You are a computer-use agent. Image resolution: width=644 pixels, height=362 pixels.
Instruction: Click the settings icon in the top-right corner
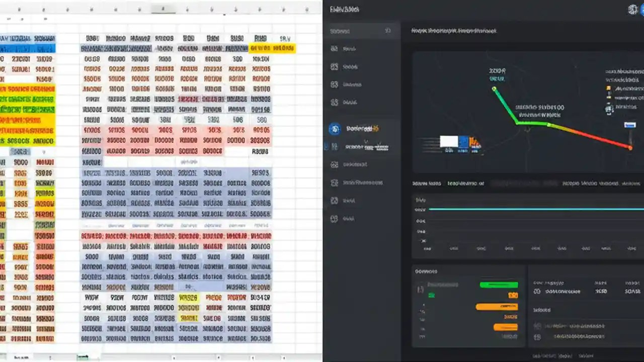coord(632,9)
